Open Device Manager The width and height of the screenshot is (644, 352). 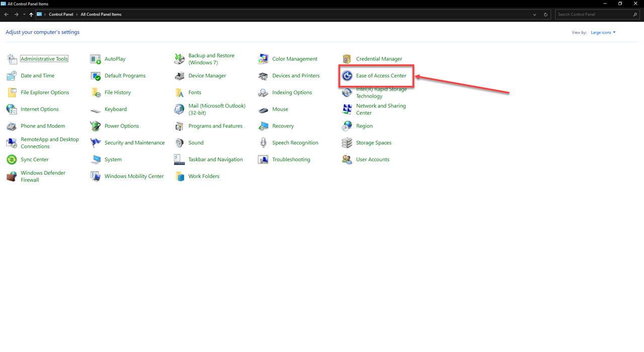(208, 75)
